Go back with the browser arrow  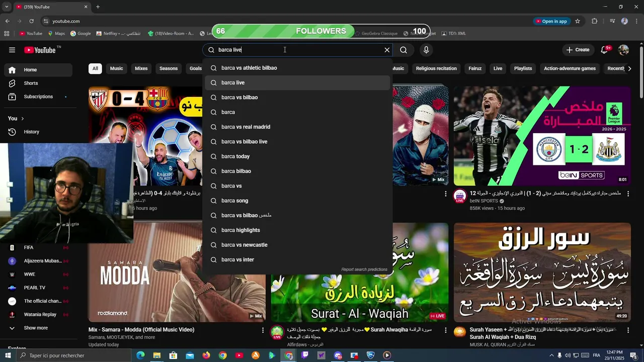coord(7,21)
